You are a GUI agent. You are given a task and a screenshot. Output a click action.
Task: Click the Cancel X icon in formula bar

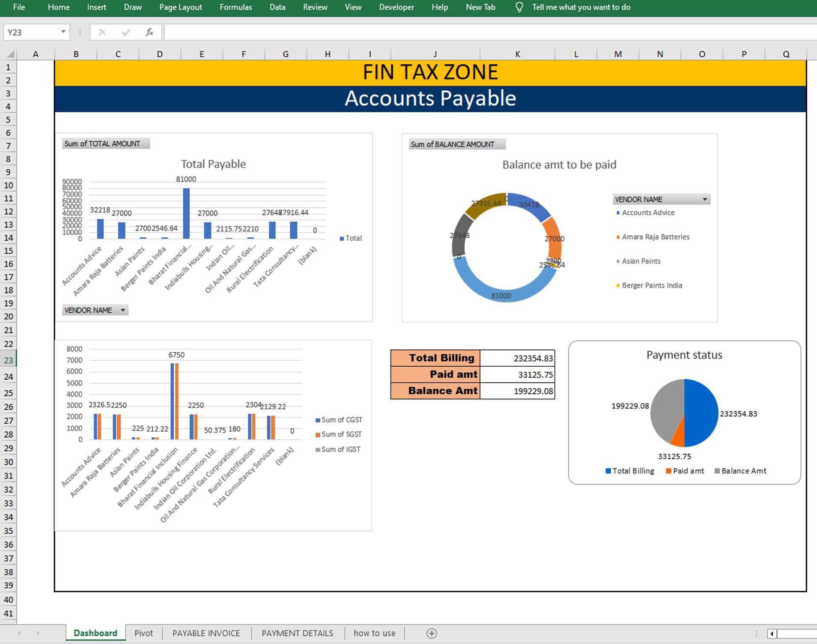tap(102, 32)
